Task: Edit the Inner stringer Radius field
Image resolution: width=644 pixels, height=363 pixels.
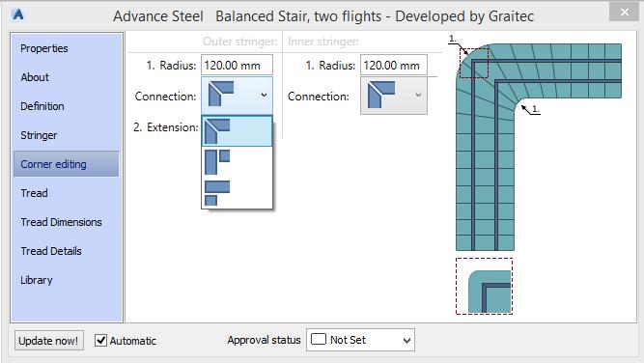Action: click(x=394, y=66)
